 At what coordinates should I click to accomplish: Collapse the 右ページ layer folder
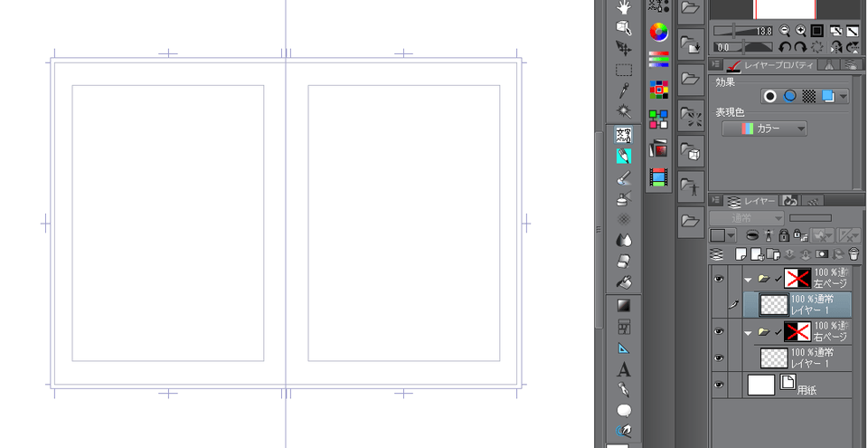pyautogui.click(x=749, y=332)
